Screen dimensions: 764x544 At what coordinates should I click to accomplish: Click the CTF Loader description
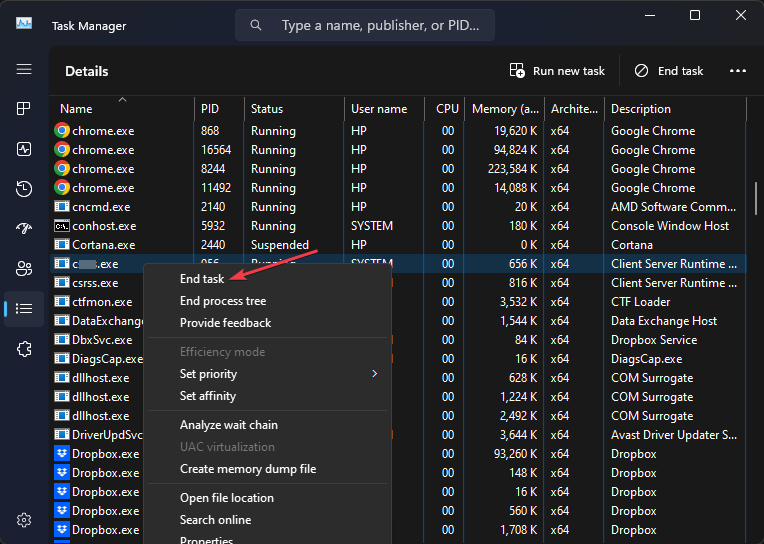click(640, 302)
